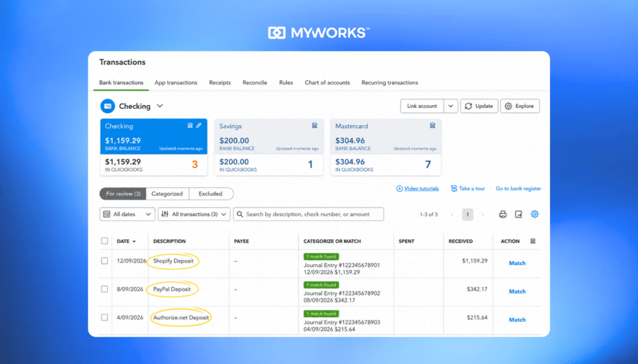The height and width of the screenshot is (364, 638).
Task: Select the Checking account card
Action: pyautogui.click(x=154, y=147)
